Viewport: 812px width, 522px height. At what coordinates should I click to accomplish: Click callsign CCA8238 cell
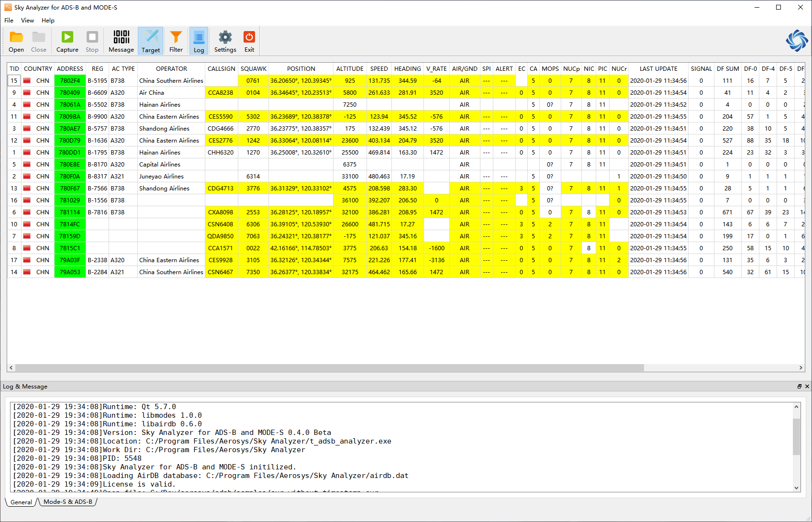point(221,92)
